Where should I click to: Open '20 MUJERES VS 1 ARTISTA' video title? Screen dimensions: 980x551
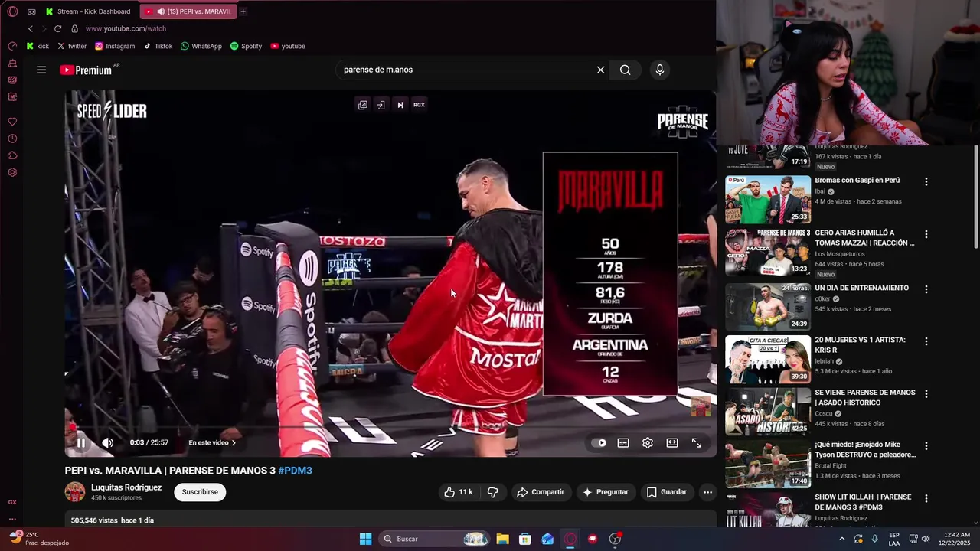click(x=860, y=345)
